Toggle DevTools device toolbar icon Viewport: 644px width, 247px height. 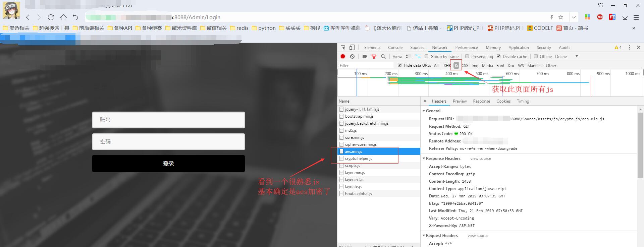coord(352,47)
